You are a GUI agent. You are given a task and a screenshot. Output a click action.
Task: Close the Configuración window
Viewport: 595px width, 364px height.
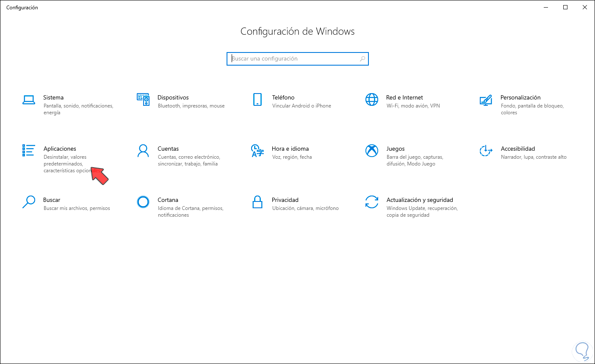click(x=585, y=7)
